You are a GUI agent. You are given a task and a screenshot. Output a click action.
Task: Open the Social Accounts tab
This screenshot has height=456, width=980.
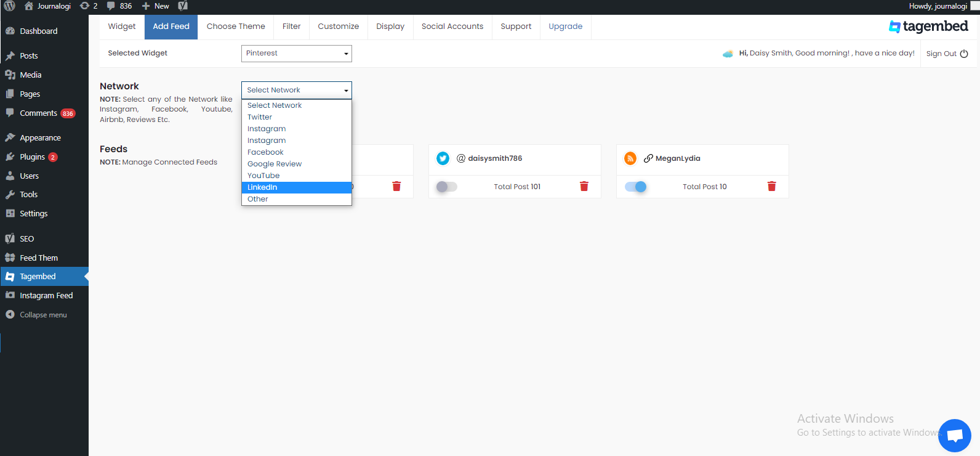(452, 26)
